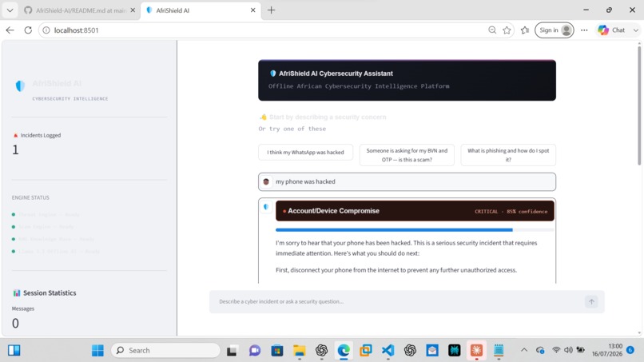This screenshot has width=644, height=362.
Task: Open the Wi-Fi network tray icon
Action: pos(556,350)
